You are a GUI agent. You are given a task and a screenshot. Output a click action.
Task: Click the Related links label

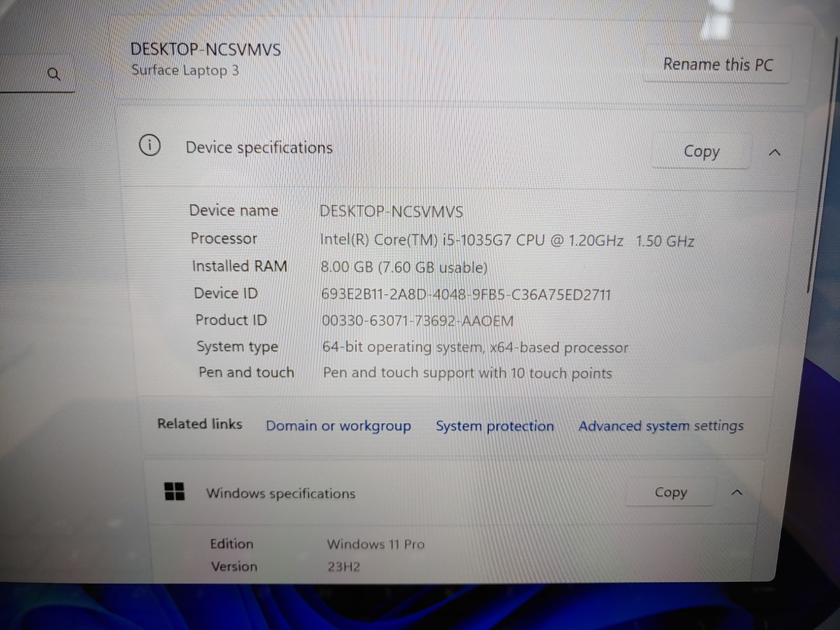(199, 424)
